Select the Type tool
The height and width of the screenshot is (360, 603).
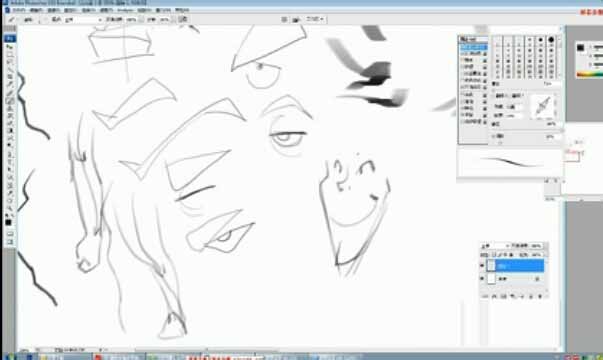[x=10, y=162]
